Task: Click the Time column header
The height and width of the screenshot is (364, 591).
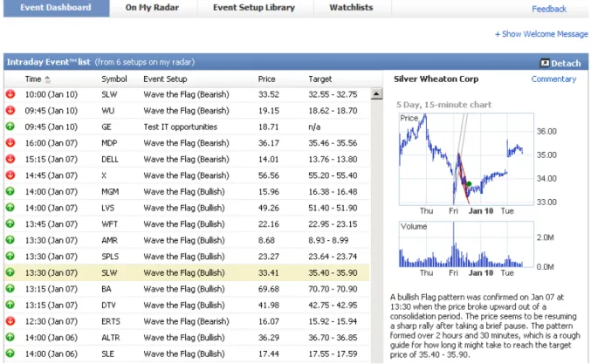Action: coord(33,79)
